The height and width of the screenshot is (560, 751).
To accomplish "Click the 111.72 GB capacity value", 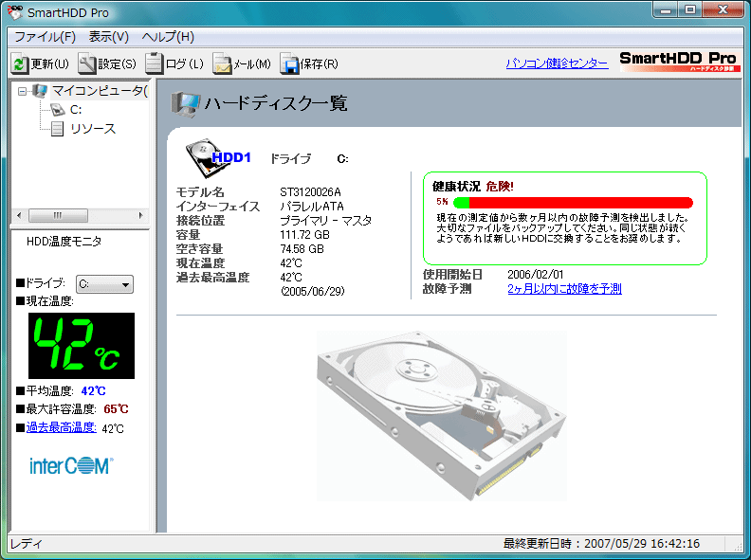I will 304,235.
